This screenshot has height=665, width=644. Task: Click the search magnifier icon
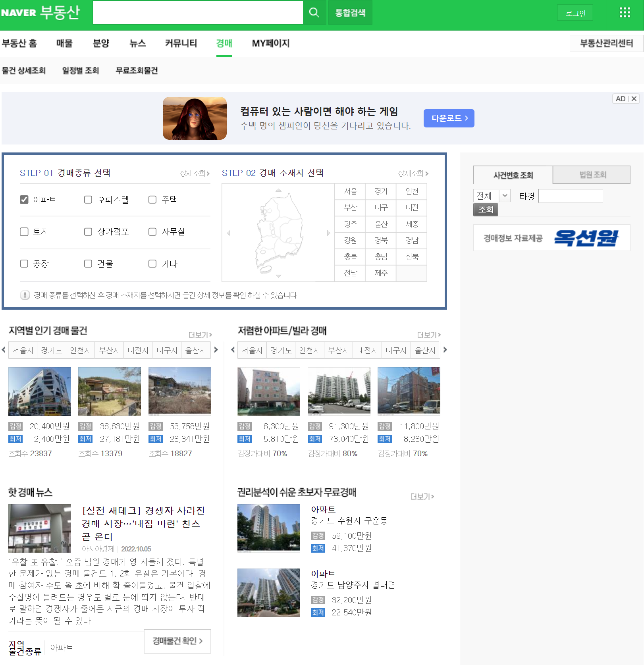(x=314, y=12)
